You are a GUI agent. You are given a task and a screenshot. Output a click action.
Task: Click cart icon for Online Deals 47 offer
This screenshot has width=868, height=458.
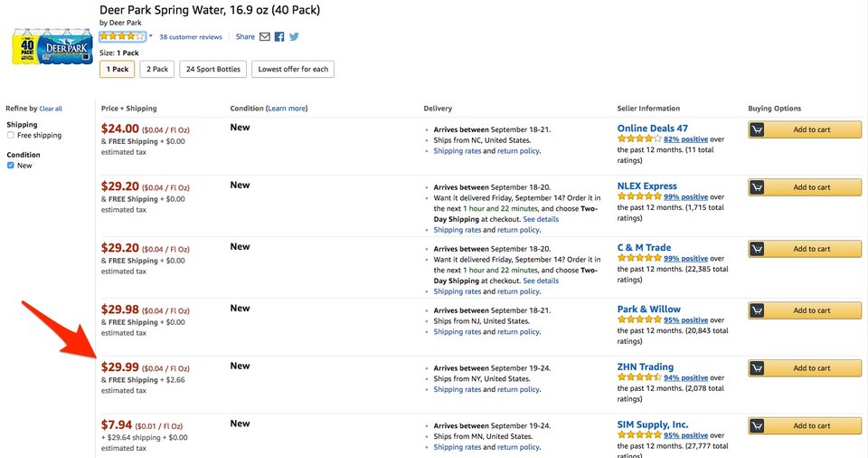(x=757, y=129)
